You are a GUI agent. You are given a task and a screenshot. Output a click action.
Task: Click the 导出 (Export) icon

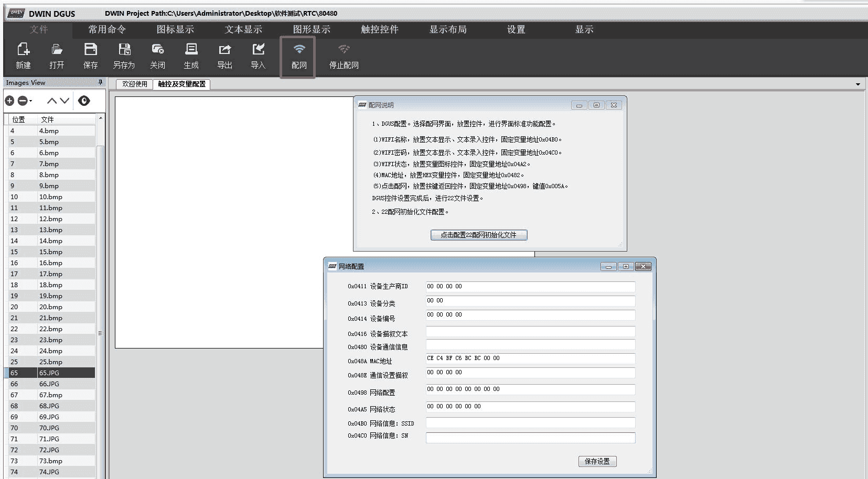coord(224,56)
